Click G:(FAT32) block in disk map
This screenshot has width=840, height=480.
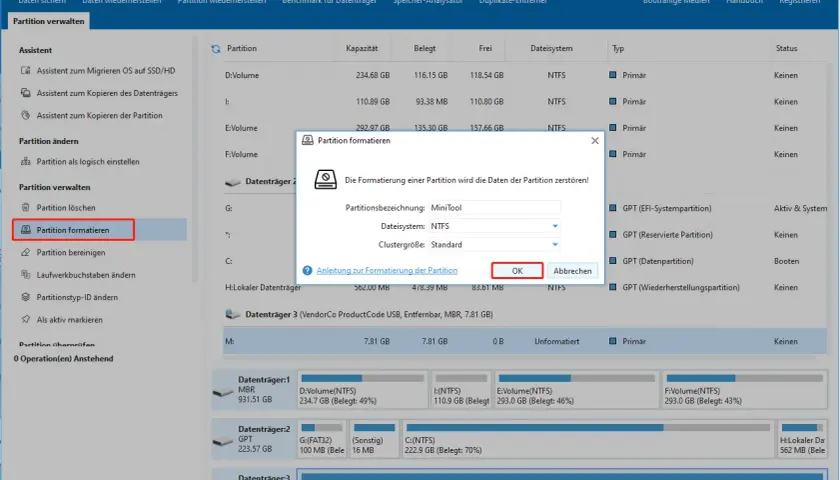pyautogui.click(x=321, y=439)
